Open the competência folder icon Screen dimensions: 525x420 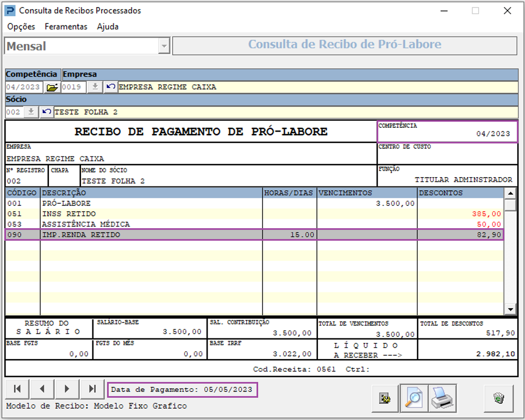click(x=52, y=87)
